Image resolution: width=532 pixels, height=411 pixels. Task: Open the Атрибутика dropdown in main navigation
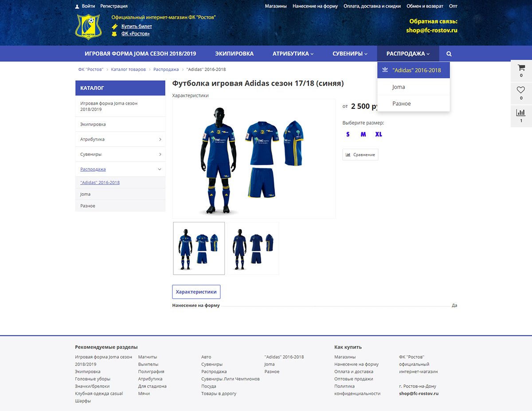[x=293, y=54]
